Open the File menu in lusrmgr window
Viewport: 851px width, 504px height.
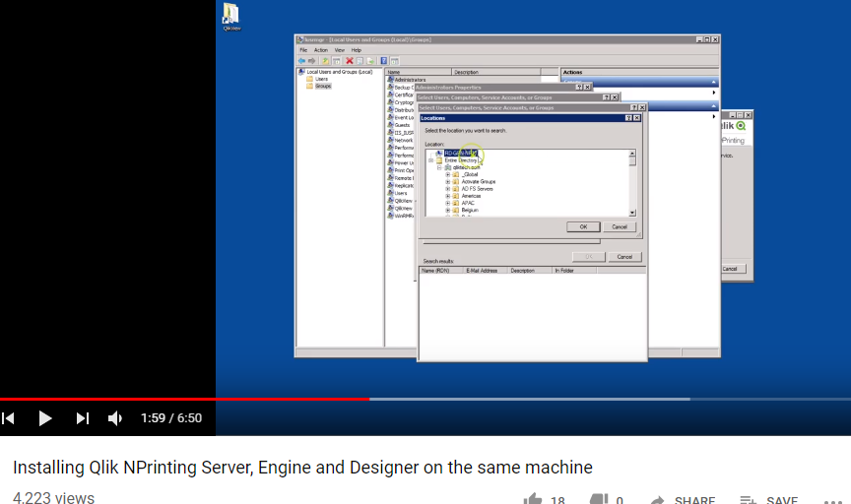pyautogui.click(x=303, y=50)
